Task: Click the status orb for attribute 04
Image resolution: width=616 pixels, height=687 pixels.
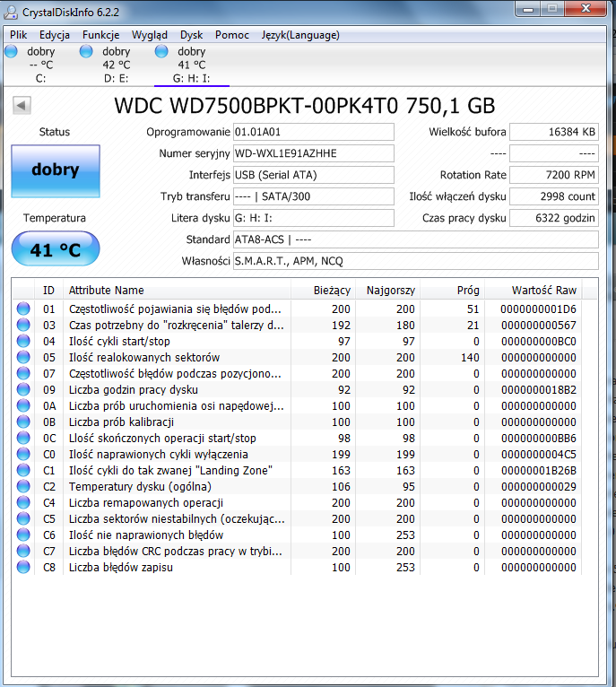Action: (x=23, y=341)
